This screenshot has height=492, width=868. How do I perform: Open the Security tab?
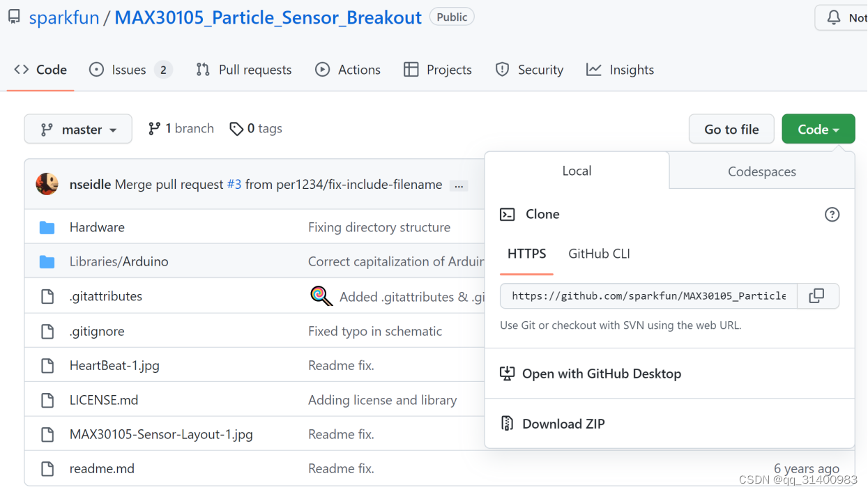coord(529,70)
